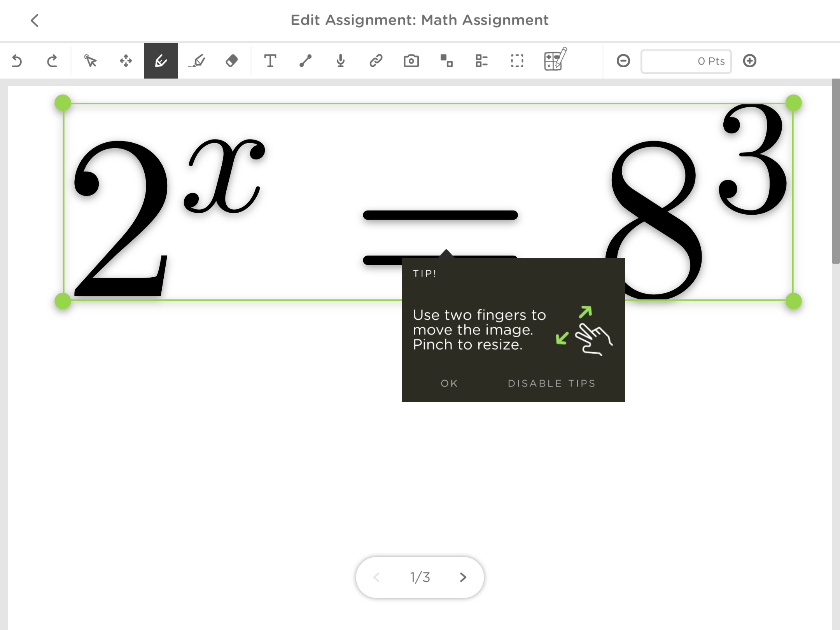This screenshot has width=840, height=630.
Task: Open the camera tool to insert an image
Action: (411, 61)
